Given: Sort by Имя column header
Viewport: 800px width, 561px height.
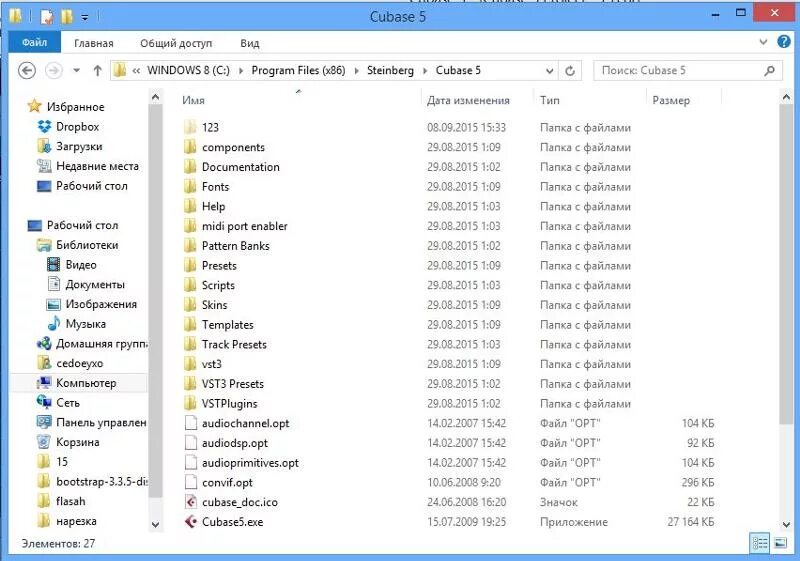Looking at the screenshot, I should (x=193, y=100).
